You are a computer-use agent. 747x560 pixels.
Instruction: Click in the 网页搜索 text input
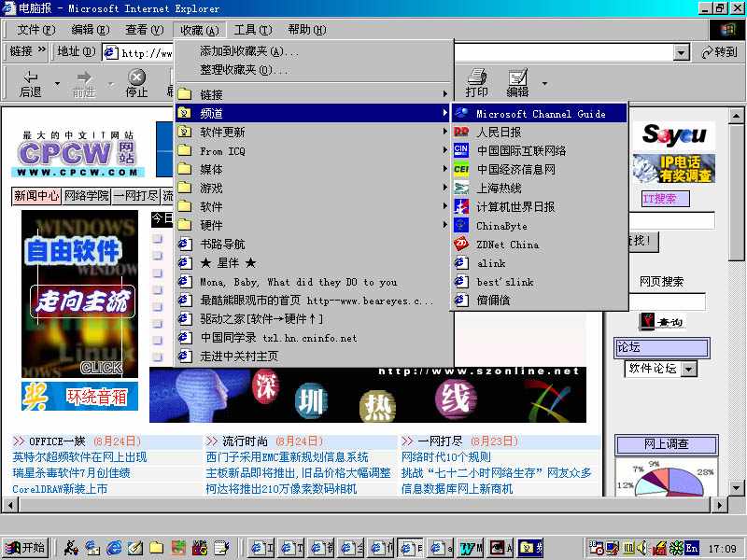pos(667,301)
